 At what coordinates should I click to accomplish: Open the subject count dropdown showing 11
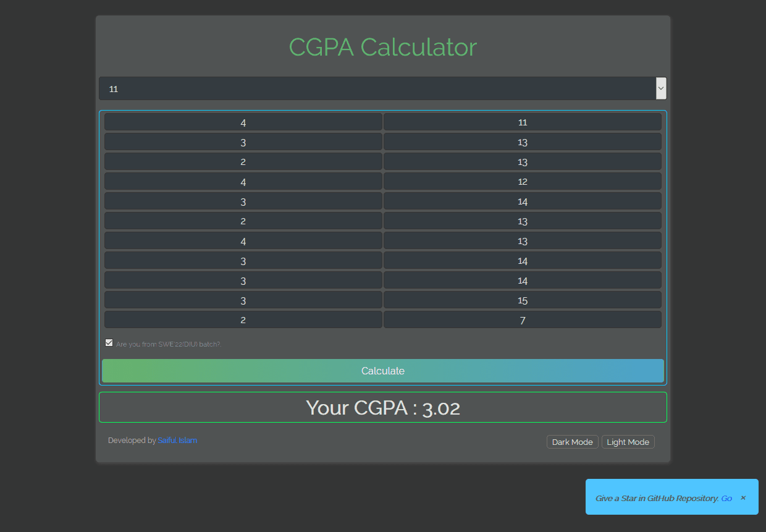[x=383, y=88]
